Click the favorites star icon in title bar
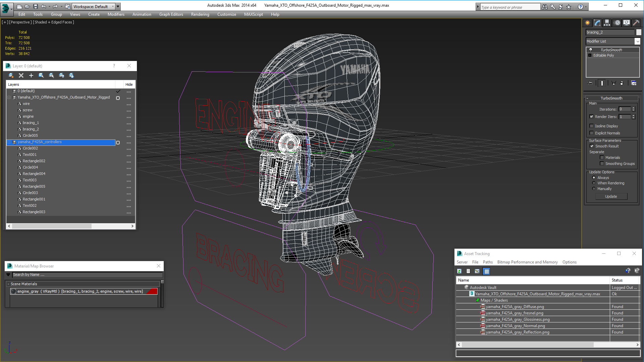Image resolution: width=644 pixels, height=362 pixels. tap(569, 7)
